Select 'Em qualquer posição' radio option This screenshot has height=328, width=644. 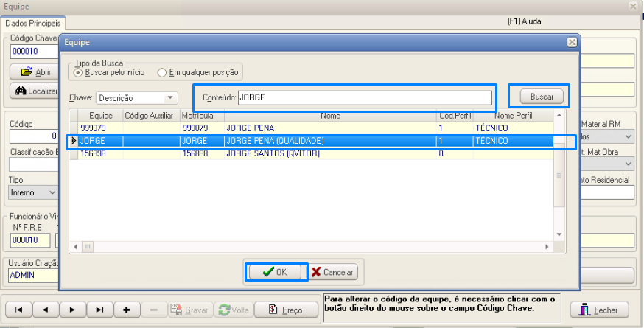[x=161, y=72]
